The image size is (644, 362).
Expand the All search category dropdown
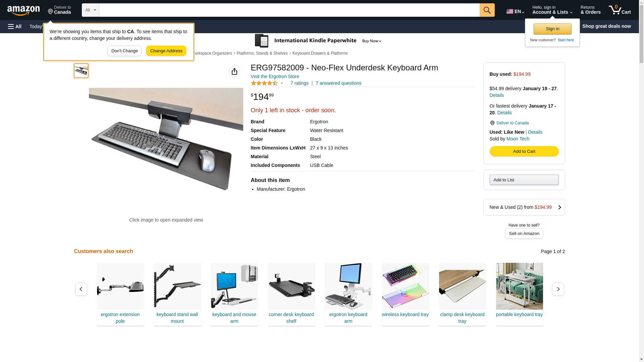pyautogui.click(x=91, y=10)
